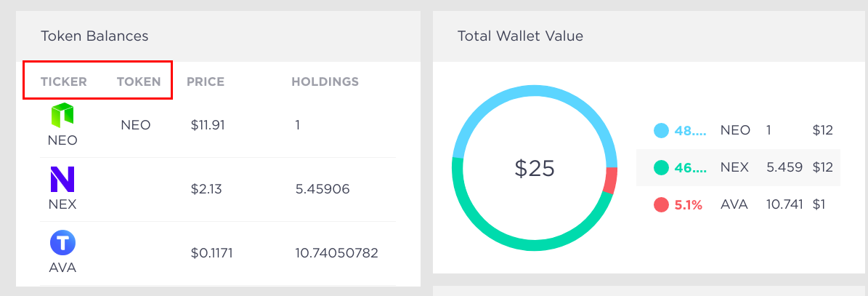Click the red AVA segment of donut chart
This screenshot has width=868, height=296.
[x=610, y=180]
